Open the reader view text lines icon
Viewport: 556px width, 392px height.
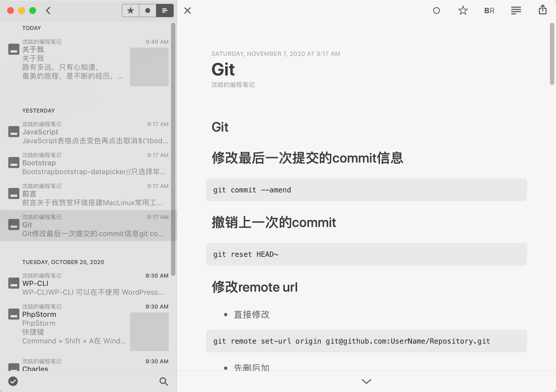[x=516, y=11]
